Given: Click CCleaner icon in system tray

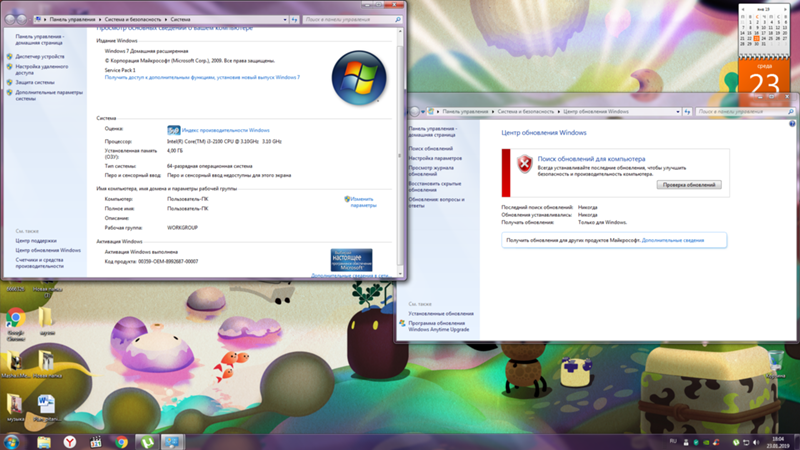Looking at the screenshot, I should 716,442.
